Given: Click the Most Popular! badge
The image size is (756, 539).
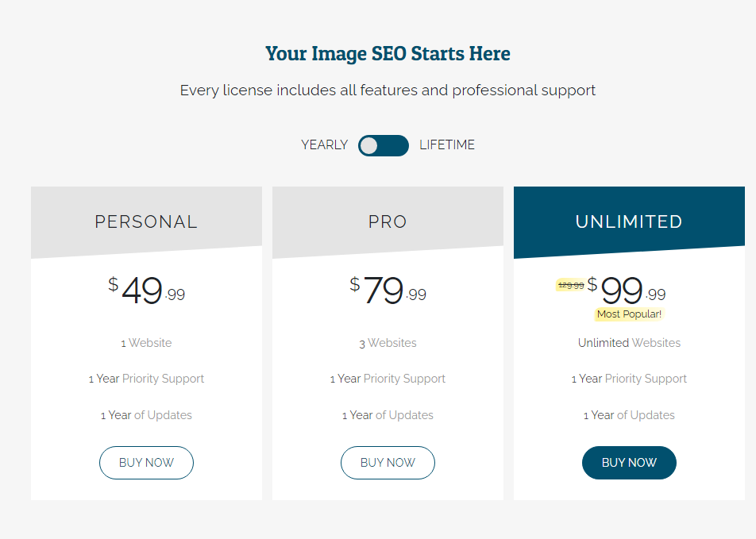Looking at the screenshot, I should (x=629, y=314).
